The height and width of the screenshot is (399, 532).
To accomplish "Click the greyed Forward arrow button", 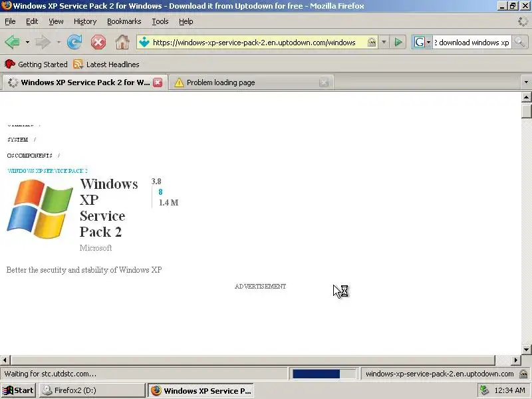I will coord(43,43).
